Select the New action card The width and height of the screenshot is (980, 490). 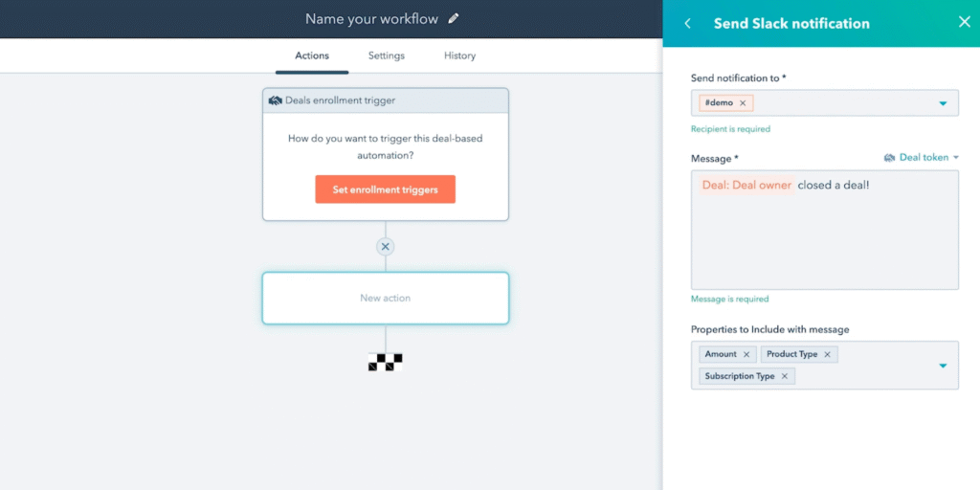coord(386,299)
